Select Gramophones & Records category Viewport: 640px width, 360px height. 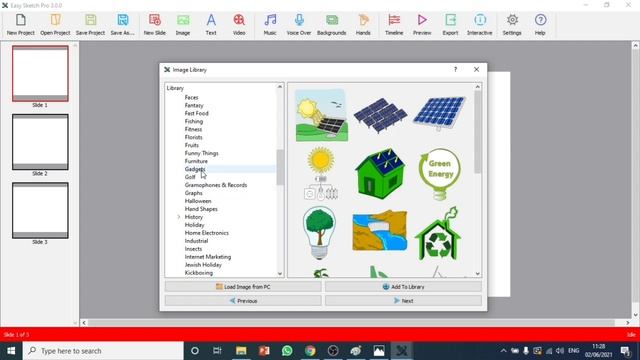(x=216, y=185)
